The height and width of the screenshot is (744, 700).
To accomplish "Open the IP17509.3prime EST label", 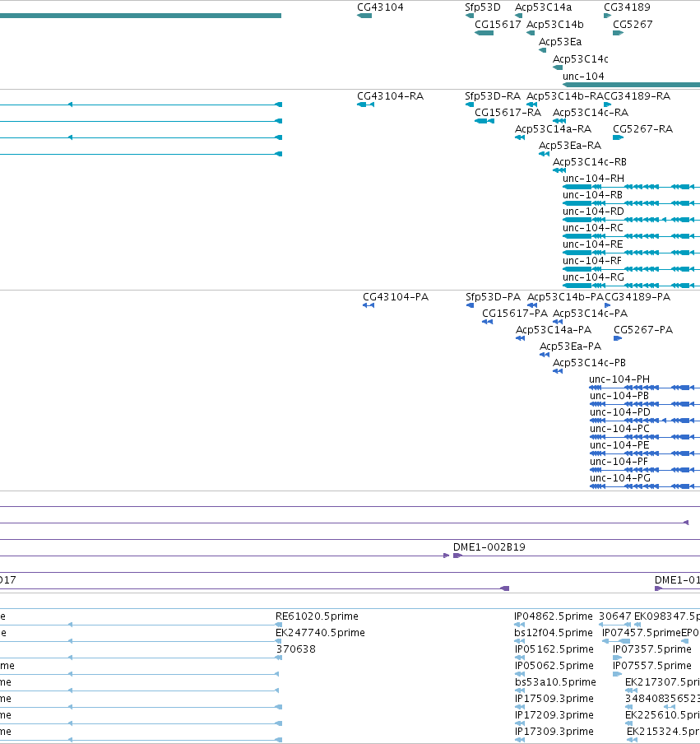I will pyautogui.click(x=554, y=699).
